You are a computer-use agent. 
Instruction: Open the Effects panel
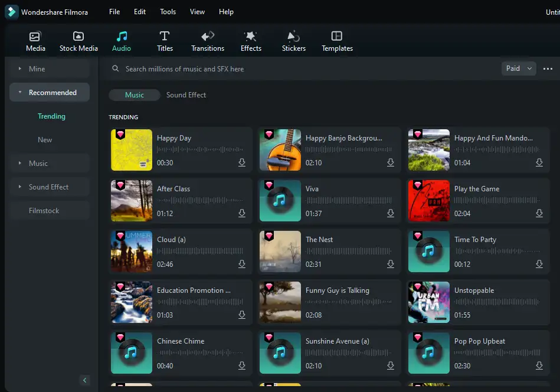point(251,41)
